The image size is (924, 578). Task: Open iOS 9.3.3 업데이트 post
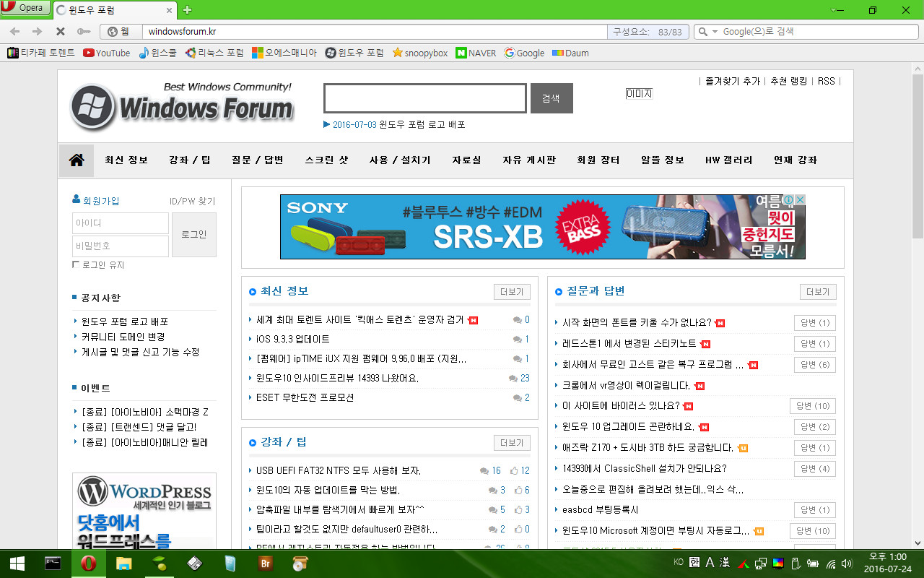pos(292,339)
